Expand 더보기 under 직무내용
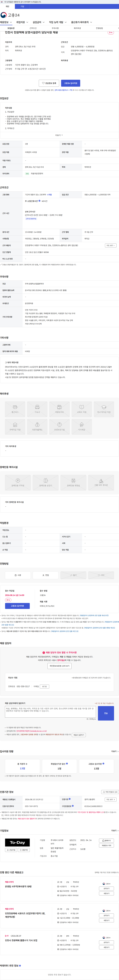 [59, 135]
